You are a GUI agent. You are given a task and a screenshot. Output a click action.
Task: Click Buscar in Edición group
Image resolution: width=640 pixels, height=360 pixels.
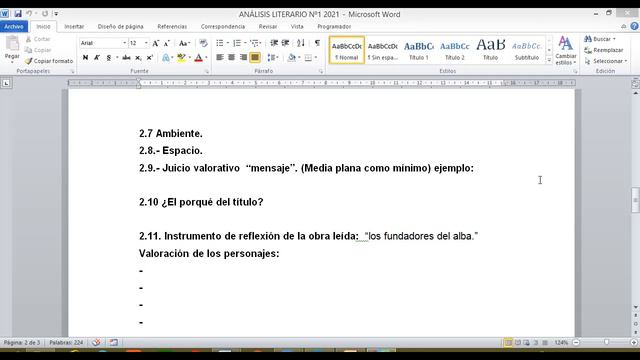click(x=600, y=39)
